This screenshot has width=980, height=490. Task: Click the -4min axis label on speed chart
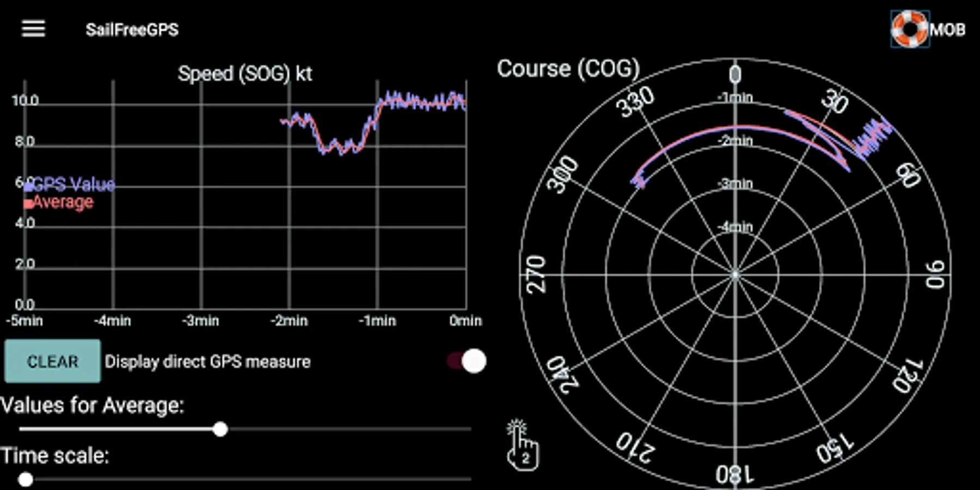click(x=112, y=321)
